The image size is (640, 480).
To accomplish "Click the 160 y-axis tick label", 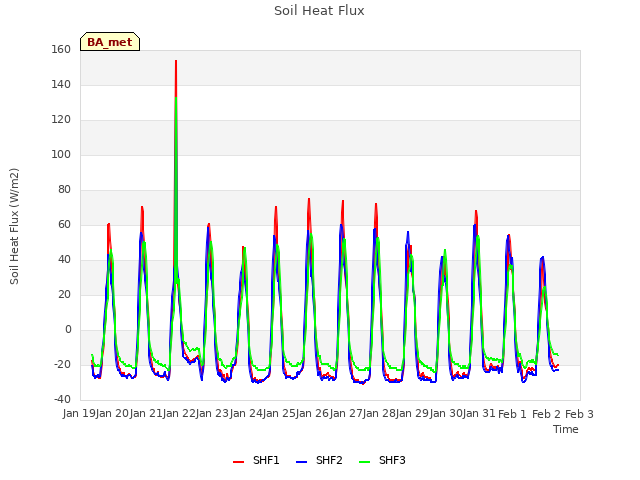I will point(61,49).
